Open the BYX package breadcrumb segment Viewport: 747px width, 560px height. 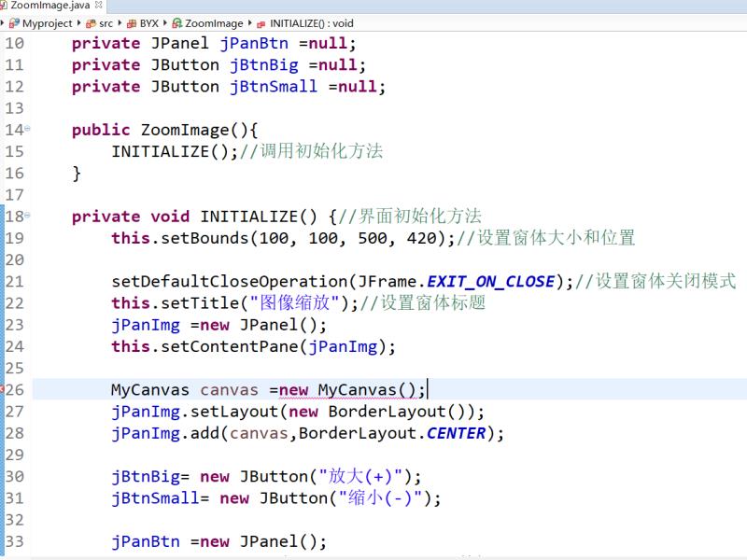click(x=149, y=23)
